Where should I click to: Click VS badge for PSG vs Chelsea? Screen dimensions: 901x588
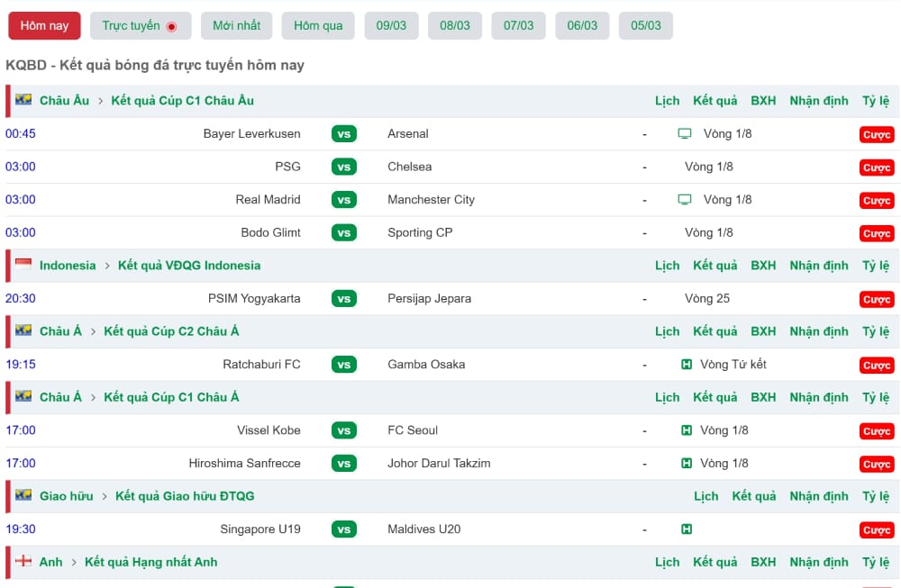click(x=344, y=167)
